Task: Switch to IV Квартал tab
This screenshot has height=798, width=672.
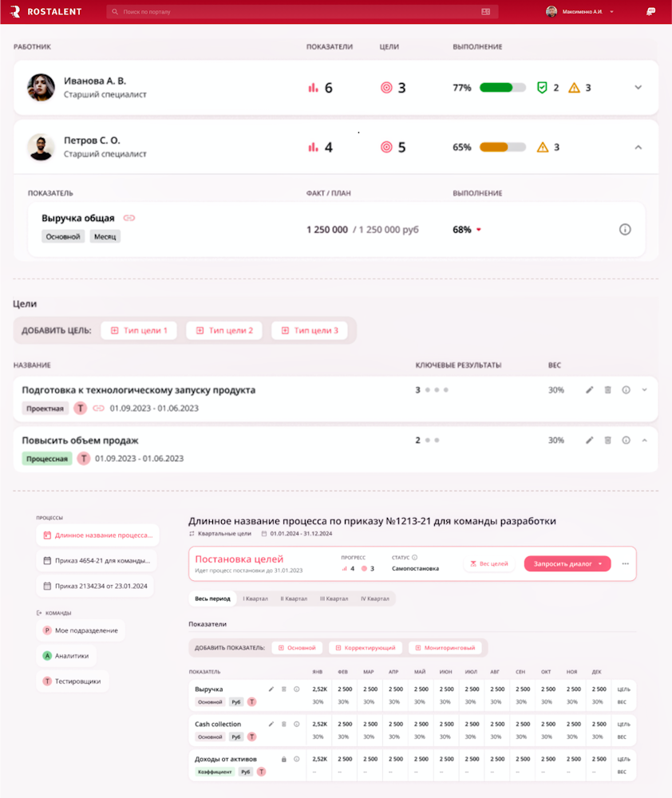Action: coord(374,598)
